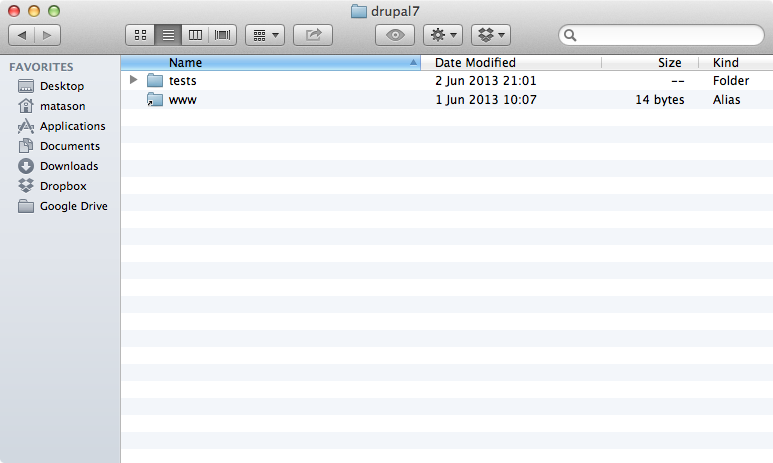Screen dimensions: 773x463
Task: Click the '14 bytes' size cell
Action: [x=660, y=100]
